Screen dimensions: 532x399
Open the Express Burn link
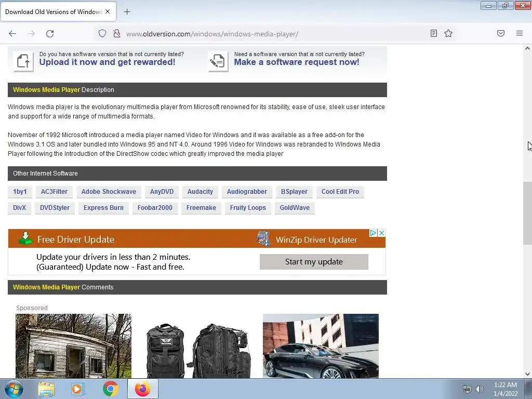coord(103,208)
